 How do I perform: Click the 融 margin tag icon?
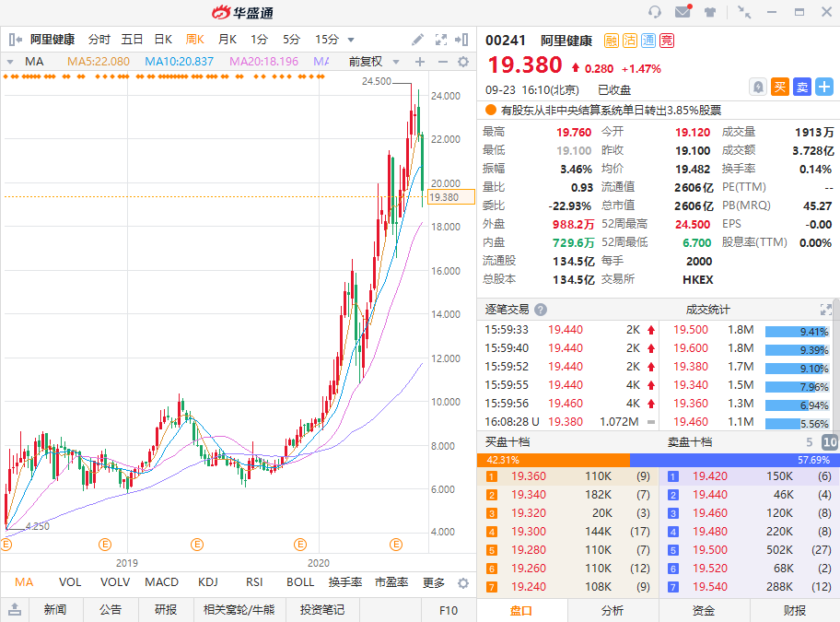[x=612, y=41]
